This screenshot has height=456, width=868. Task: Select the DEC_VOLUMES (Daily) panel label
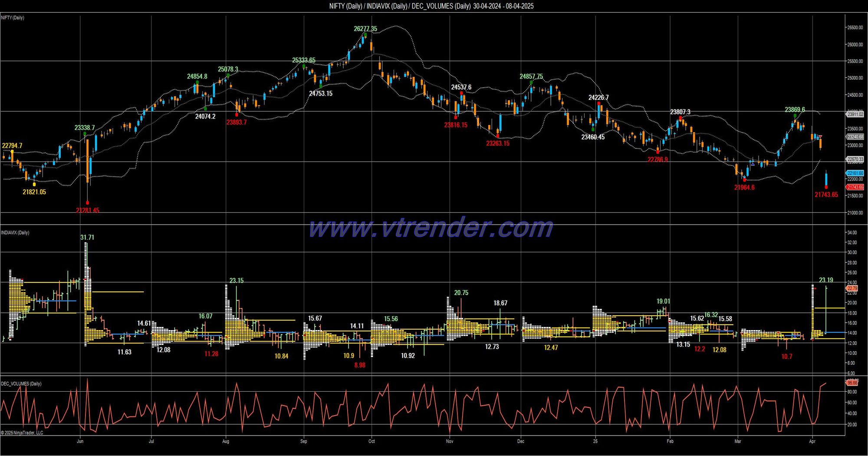21,384
